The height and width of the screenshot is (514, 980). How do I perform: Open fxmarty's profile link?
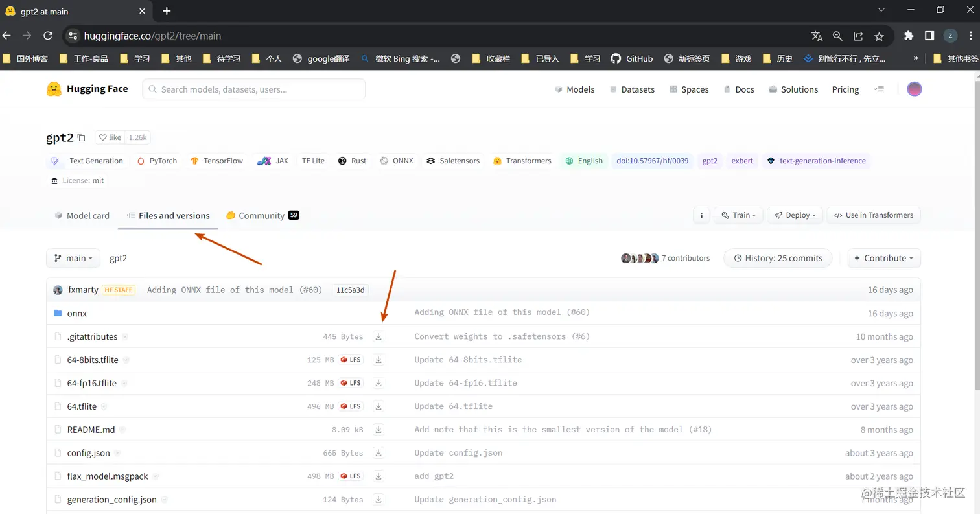(x=83, y=290)
